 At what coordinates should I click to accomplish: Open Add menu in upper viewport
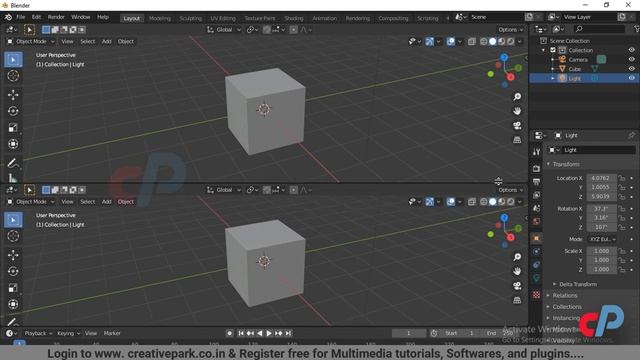pyautogui.click(x=107, y=42)
